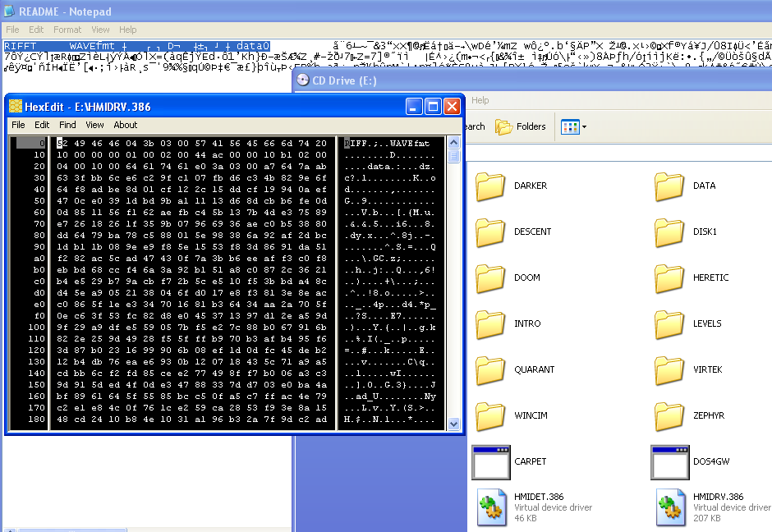Click HexEdit scrollbar down arrow

(453, 424)
